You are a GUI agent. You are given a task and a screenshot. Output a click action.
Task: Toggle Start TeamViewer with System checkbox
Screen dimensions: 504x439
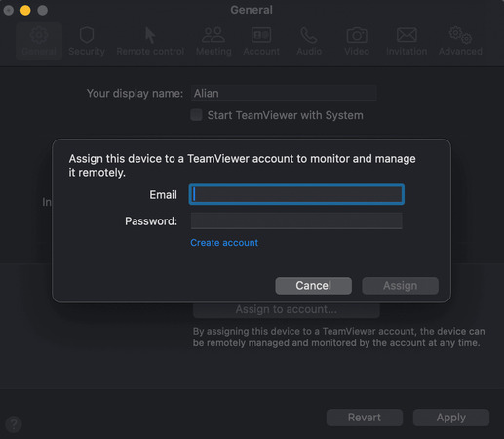coord(196,115)
